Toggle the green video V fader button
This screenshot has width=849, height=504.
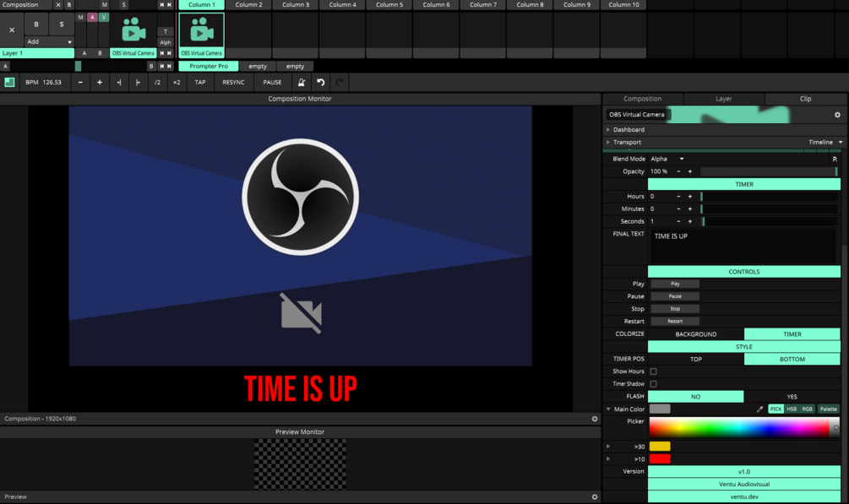103,18
